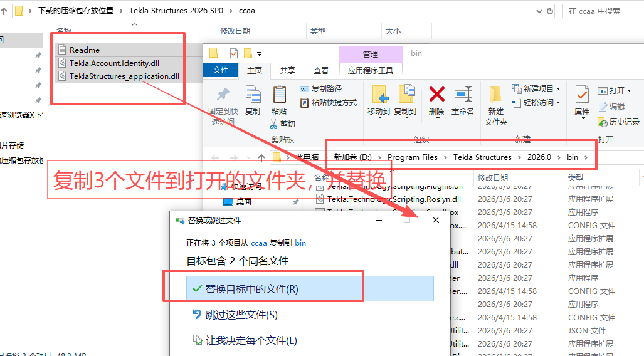The width and height of the screenshot is (644, 356).
Task: Sort bin list by date modified column
Action: pyautogui.click(x=493, y=178)
